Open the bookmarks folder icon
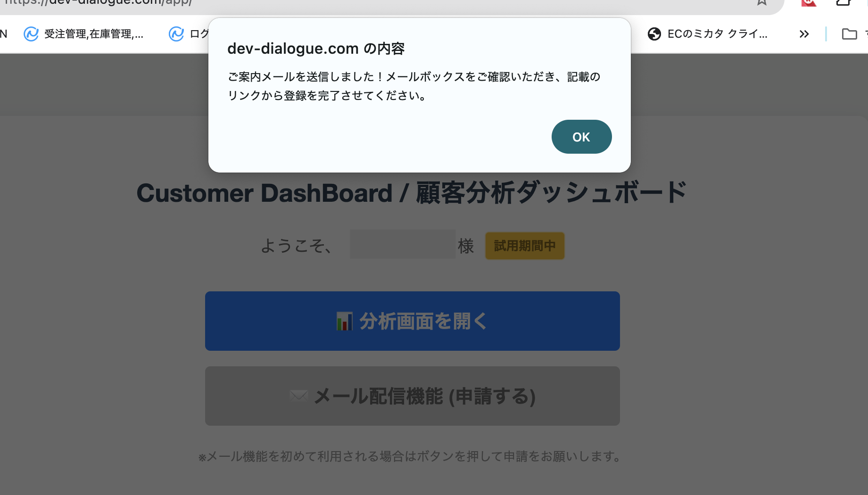 (849, 34)
